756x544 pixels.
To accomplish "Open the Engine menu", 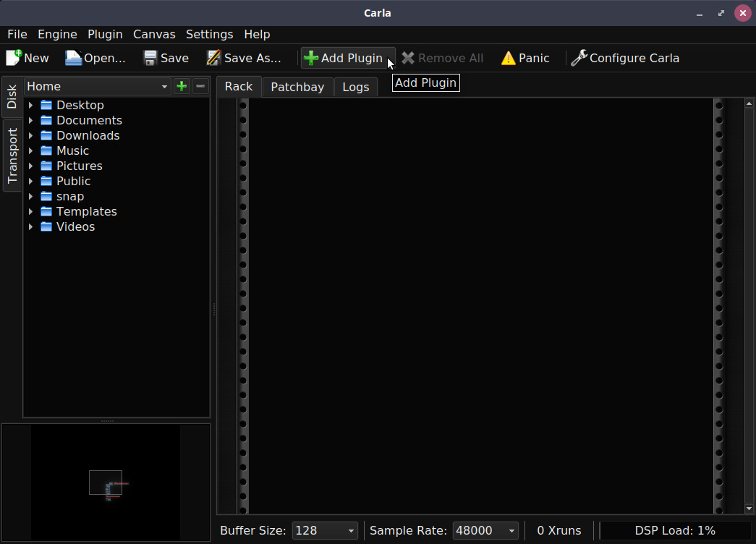I will (x=57, y=34).
